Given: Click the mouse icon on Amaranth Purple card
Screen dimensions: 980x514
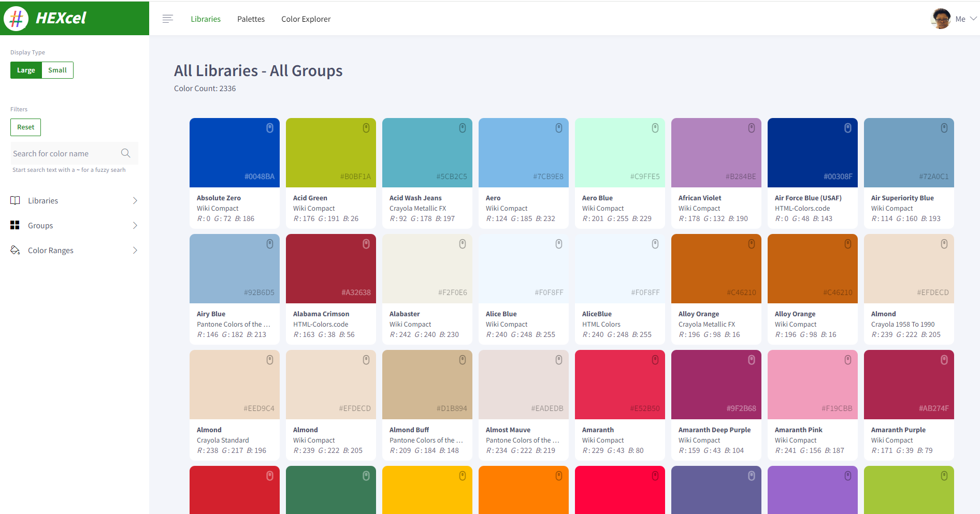Looking at the screenshot, I should click(944, 360).
